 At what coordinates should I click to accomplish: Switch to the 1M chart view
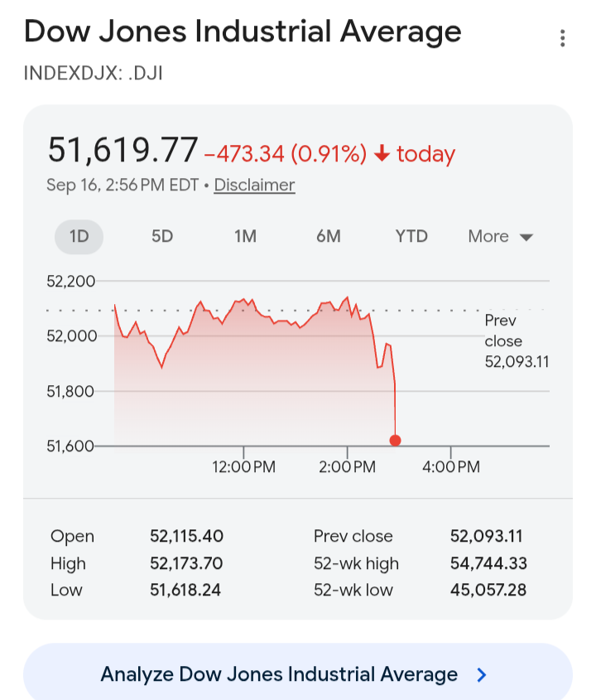(245, 236)
